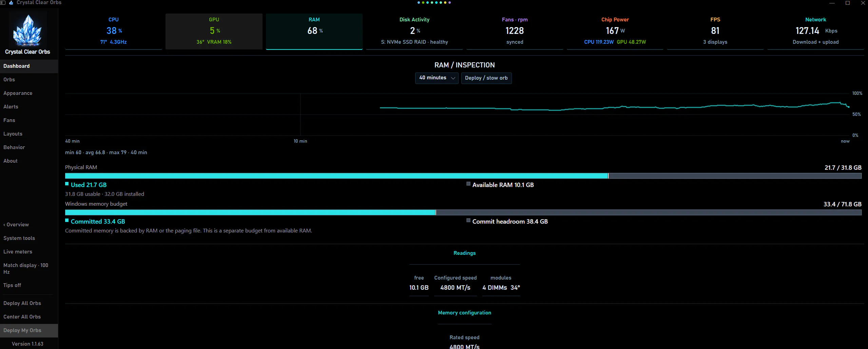Click the Physical RAM usage bar
The image size is (868, 349).
pyautogui.click(x=463, y=176)
